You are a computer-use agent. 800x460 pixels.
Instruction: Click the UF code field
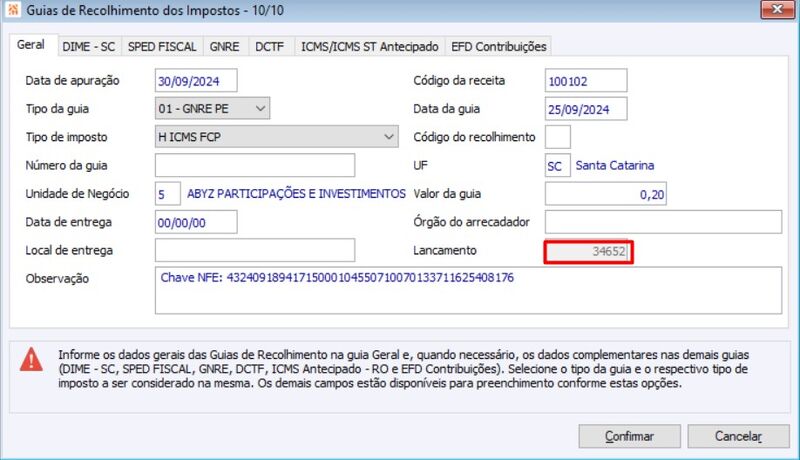(x=558, y=165)
